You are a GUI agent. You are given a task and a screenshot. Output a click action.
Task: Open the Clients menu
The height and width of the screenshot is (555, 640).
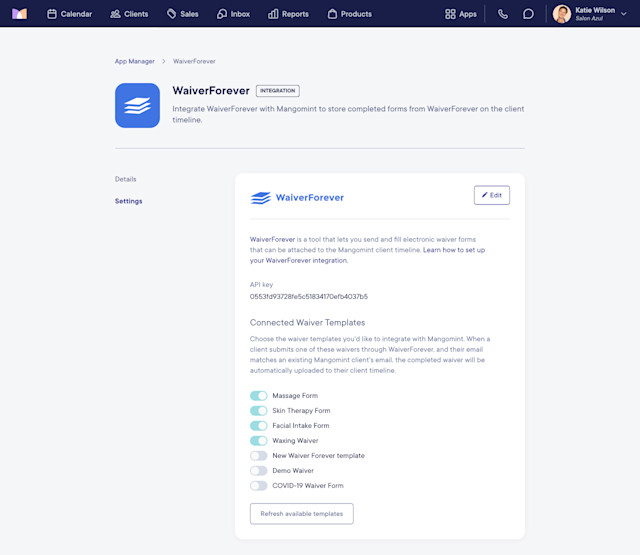(129, 14)
